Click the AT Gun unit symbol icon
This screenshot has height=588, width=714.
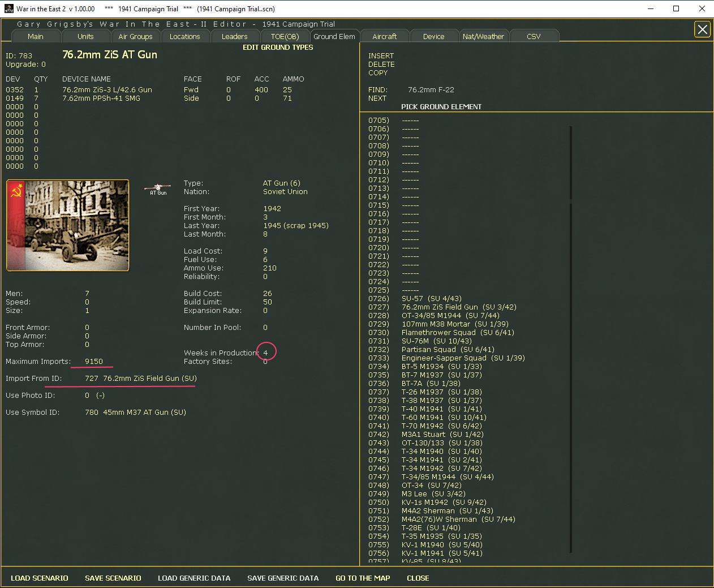click(x=158, y=188)
